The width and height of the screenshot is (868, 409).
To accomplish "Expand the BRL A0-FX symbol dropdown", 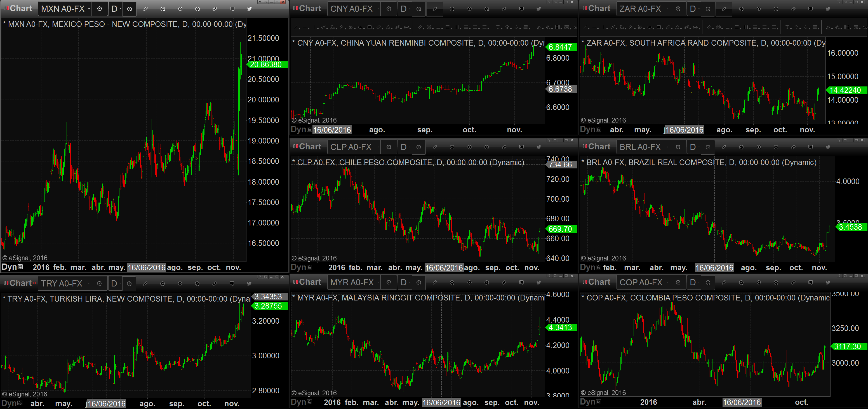I will tap(667, 147).
